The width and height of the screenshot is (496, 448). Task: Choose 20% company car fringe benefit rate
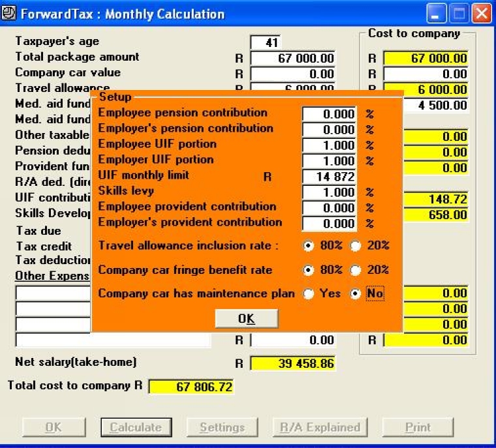coord(356,270)
